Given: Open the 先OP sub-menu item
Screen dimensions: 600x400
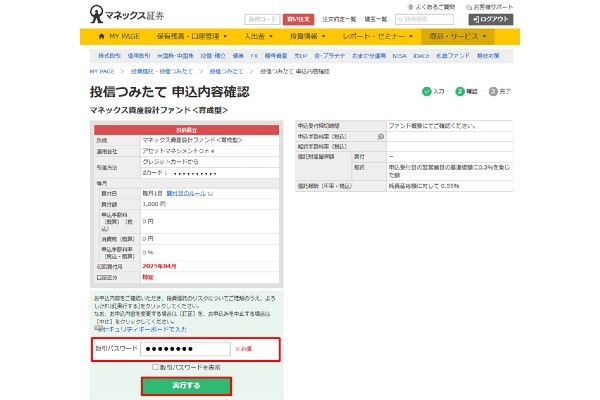Looking at the screenshot, I should pos(301,56).
